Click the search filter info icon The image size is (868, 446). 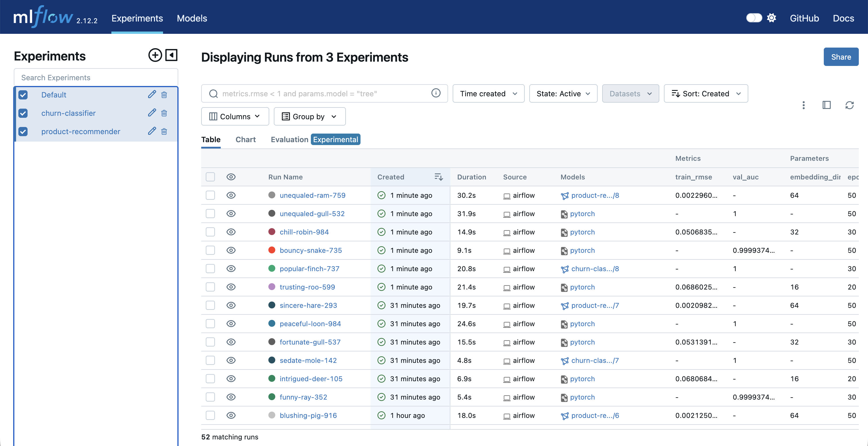[436, 93]
